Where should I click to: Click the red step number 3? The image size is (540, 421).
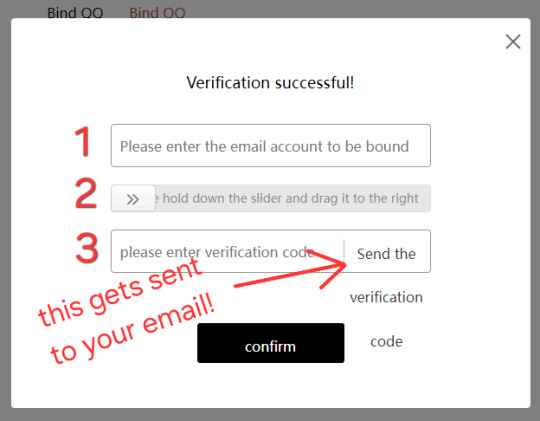(x=87, y=248)
